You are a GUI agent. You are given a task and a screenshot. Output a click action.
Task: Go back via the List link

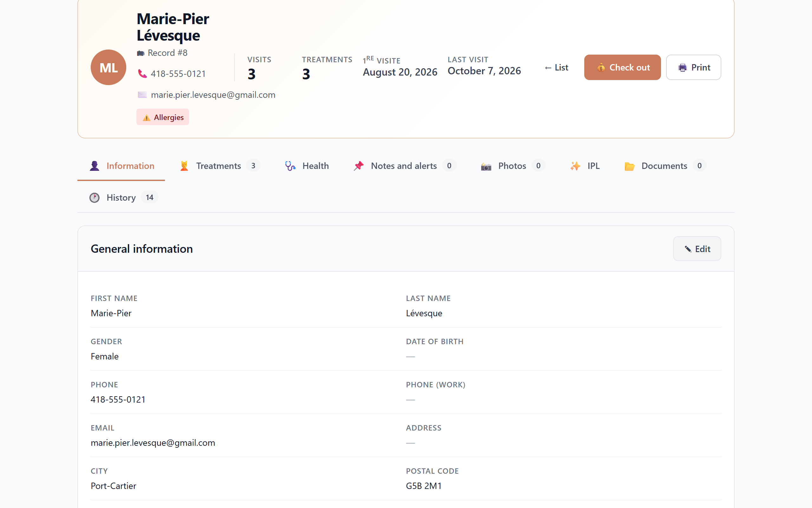[556, 68]
